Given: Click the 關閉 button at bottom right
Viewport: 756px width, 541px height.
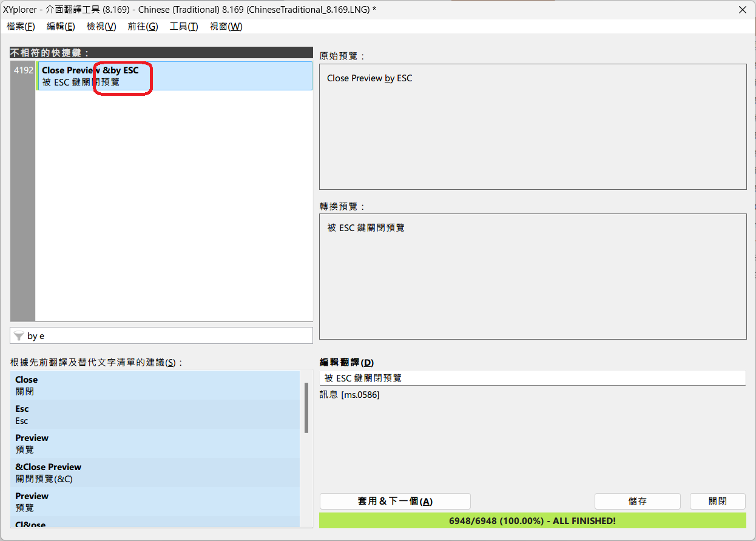Looking at the screenshot, I should tap(717, 501).
